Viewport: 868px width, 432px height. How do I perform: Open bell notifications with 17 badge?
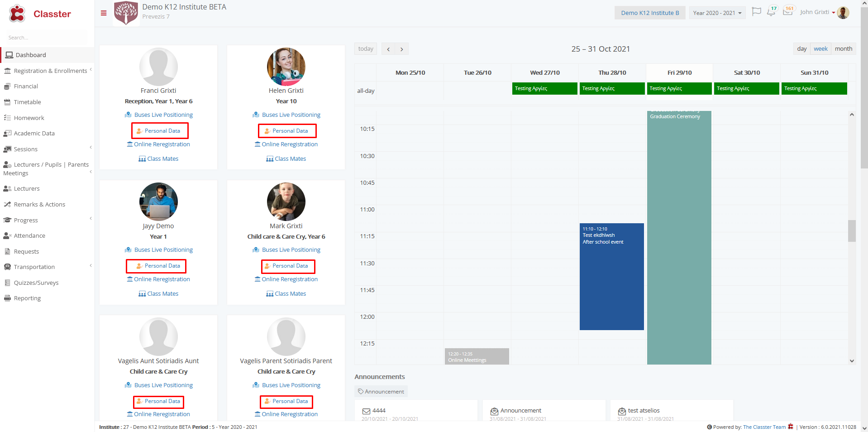772,11
